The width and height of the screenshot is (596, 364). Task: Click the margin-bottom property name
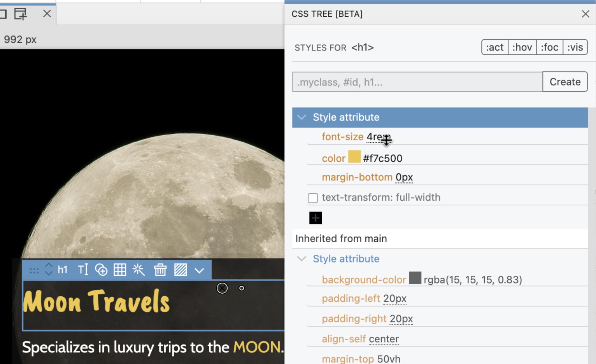[x=357, y=177]
